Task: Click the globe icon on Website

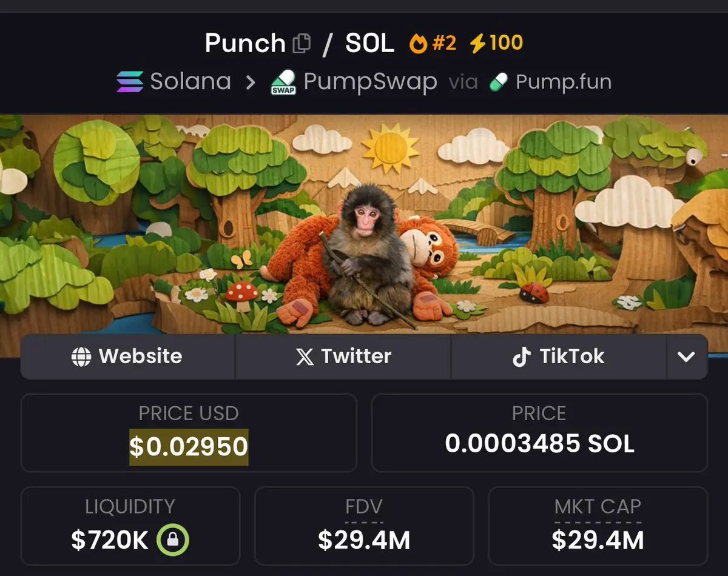Action: 81,357
